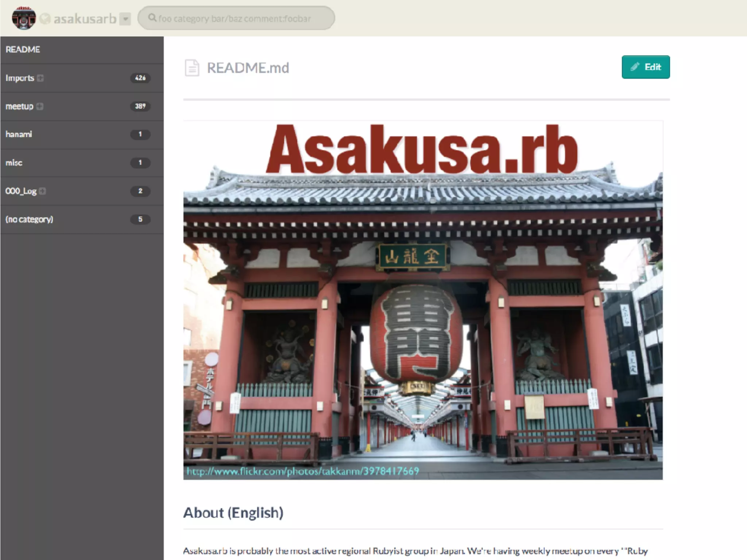Click the 5 badge on no category

click(x=140, y=219)
